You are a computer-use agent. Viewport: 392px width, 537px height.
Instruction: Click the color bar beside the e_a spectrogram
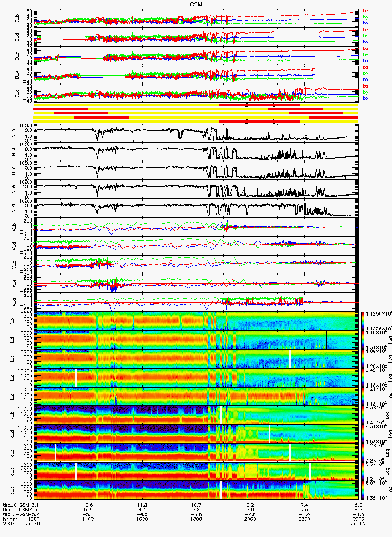(363, 490)
